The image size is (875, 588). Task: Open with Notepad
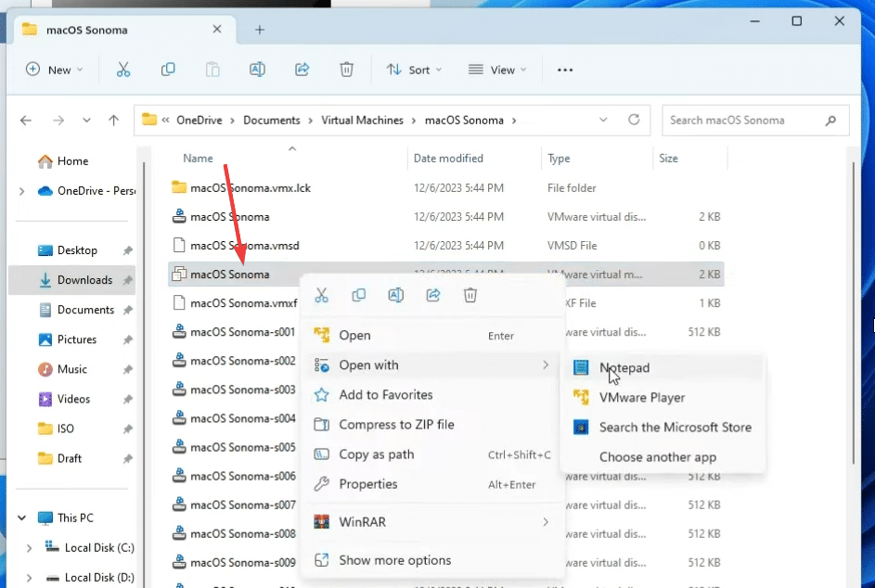tap(663, 367)
